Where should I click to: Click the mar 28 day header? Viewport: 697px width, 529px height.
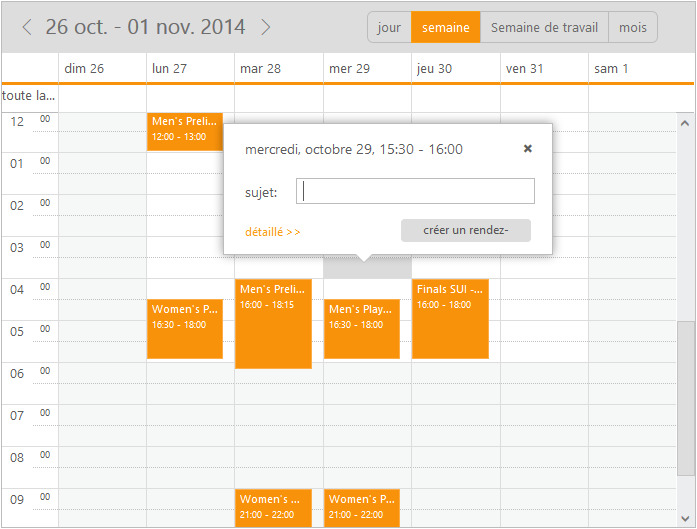click(260, 68)
